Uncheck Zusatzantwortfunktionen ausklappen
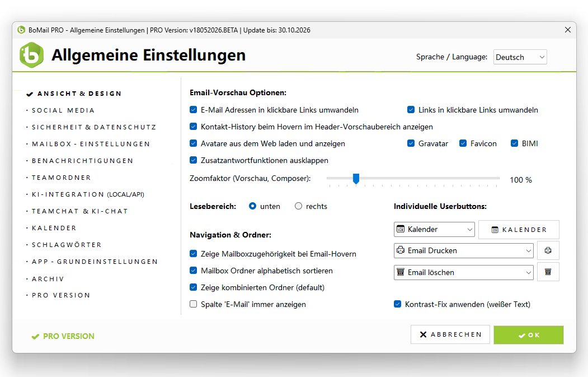588x377 pixels. 193,160
